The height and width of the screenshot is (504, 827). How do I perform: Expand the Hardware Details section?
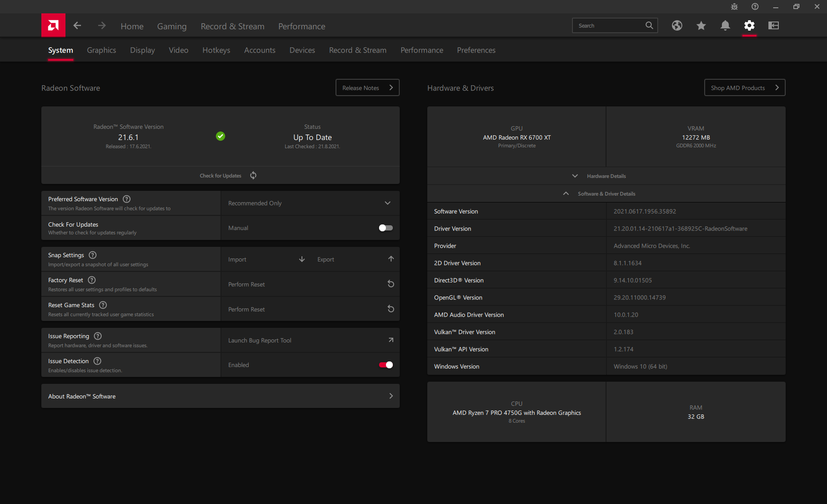tap(606, 176)
